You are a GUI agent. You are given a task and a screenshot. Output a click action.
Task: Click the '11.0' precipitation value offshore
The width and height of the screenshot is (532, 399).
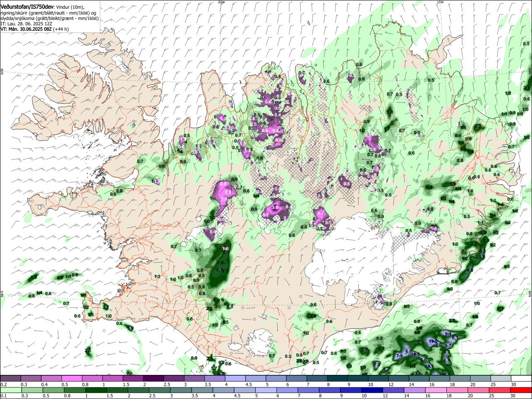click(433, 341)
